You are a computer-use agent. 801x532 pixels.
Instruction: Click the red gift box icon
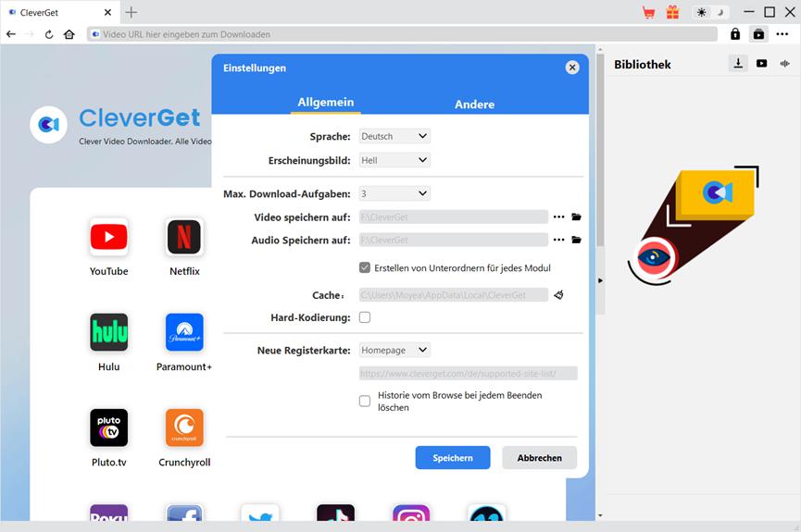(672, 12)
